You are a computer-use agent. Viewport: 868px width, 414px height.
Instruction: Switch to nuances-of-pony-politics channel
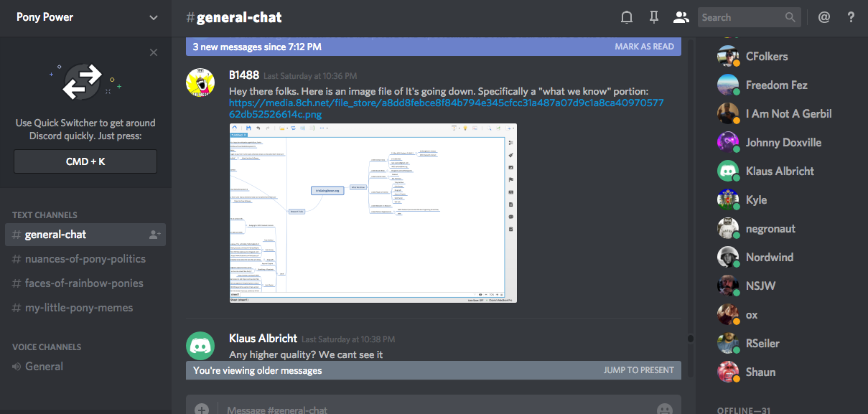click(x=85, y=259)
